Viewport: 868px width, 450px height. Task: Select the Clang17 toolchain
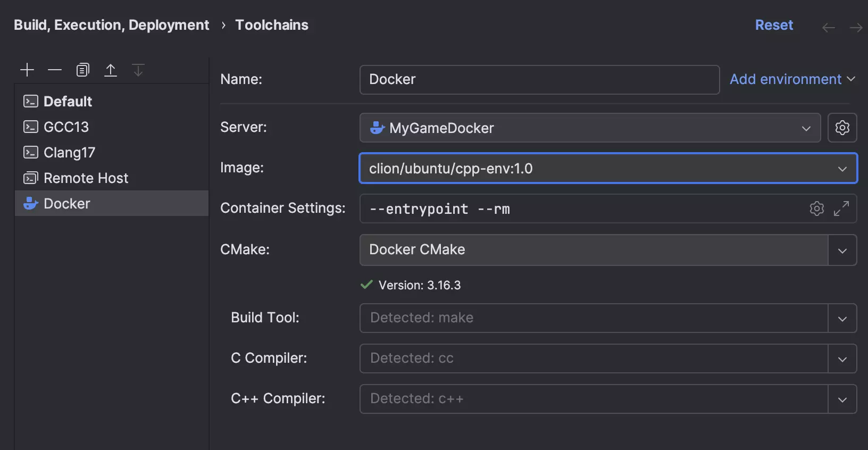pyautogui.click(x=69, y=153)
